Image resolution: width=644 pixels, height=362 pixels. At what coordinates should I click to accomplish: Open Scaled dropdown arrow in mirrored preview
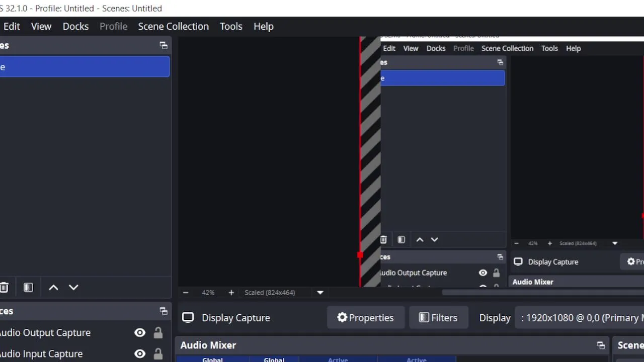(615, 243)
